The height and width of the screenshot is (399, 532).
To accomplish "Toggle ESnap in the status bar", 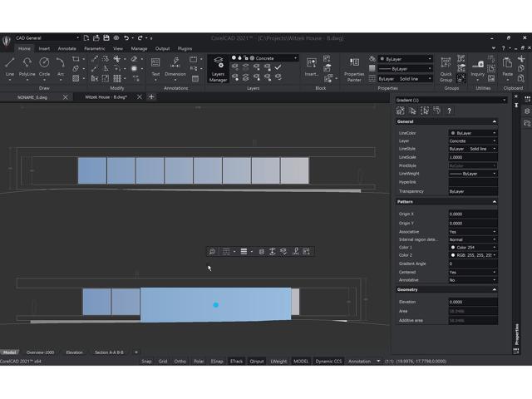I will 217,362.
